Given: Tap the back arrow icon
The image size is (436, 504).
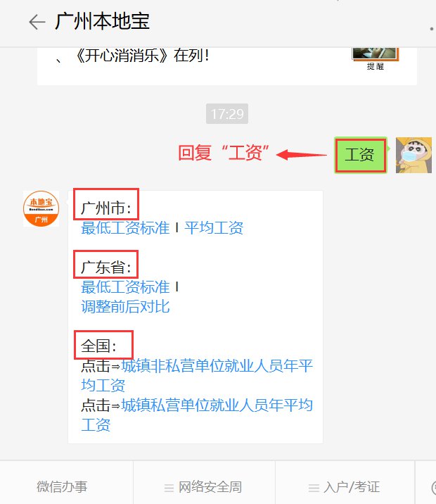Looking at the screenshot, I should (37, 23).
